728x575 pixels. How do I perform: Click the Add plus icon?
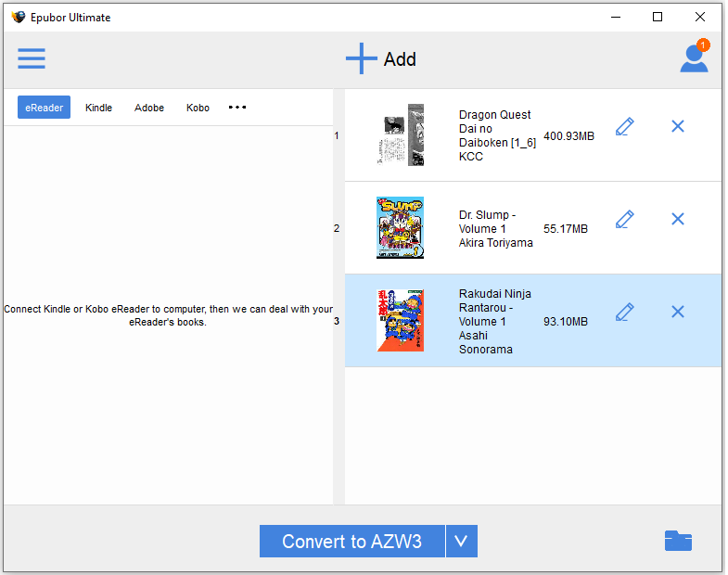click(361, 58)
